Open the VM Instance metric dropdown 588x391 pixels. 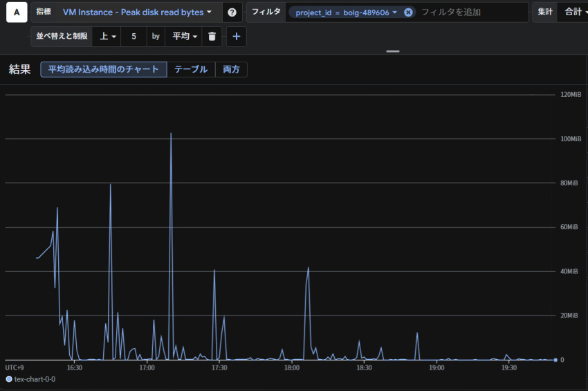coord(137,12)
